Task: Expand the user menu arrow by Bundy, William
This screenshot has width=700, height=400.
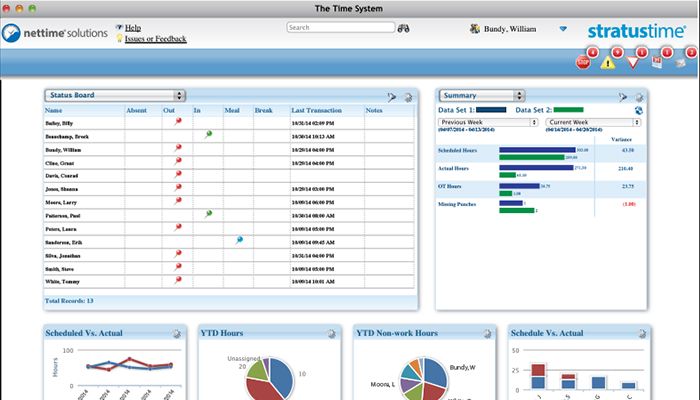Action: (563, 29)
